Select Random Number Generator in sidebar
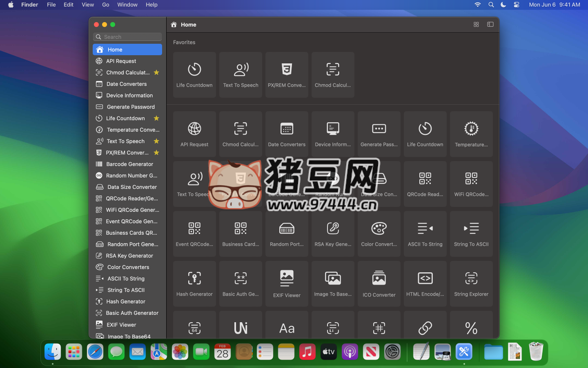588x368 pixels. tap(127, 175)
